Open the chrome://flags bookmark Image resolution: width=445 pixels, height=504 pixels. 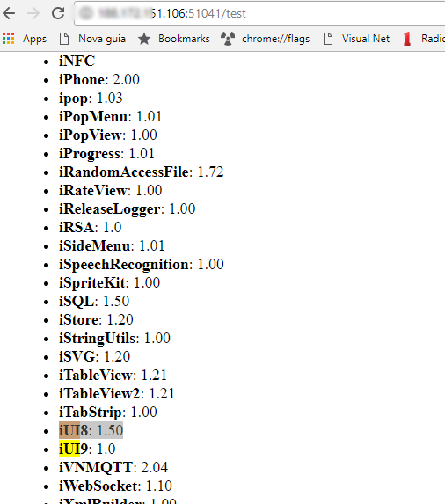click(275, 39)
